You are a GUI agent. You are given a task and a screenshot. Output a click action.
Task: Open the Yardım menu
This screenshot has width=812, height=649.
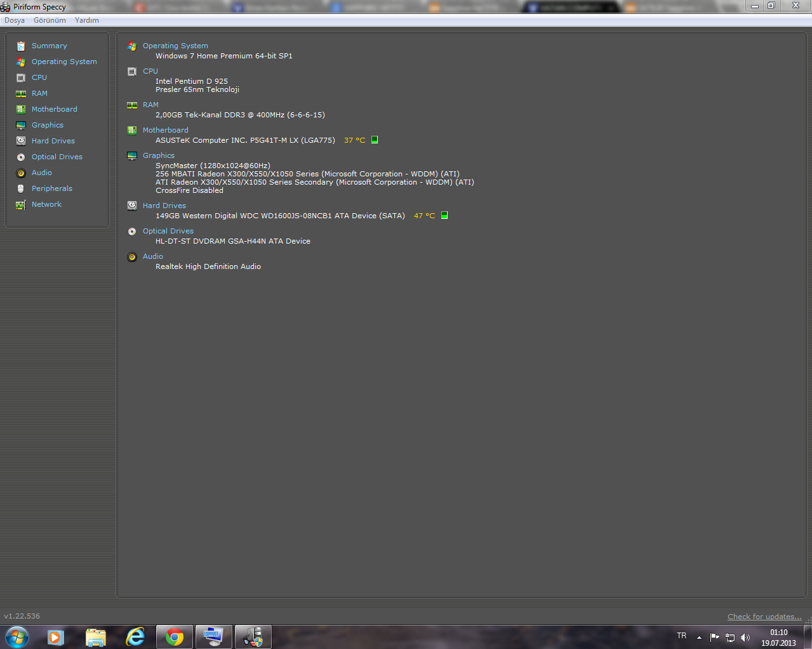87,20
